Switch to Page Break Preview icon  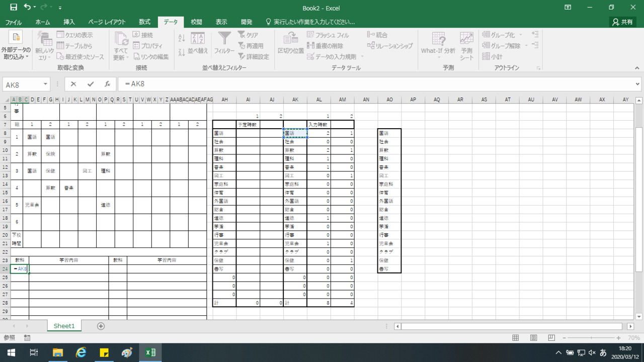[x=551, y=338]
